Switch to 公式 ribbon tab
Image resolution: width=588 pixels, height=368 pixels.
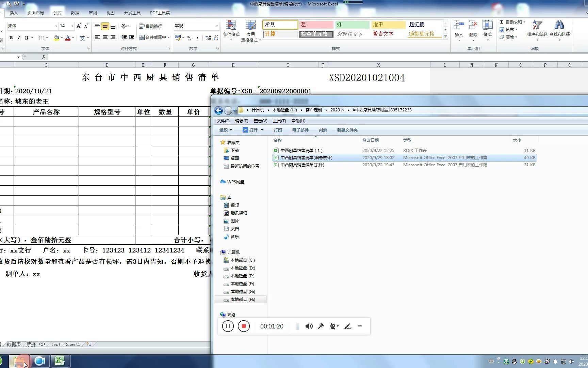click(57, 13)
